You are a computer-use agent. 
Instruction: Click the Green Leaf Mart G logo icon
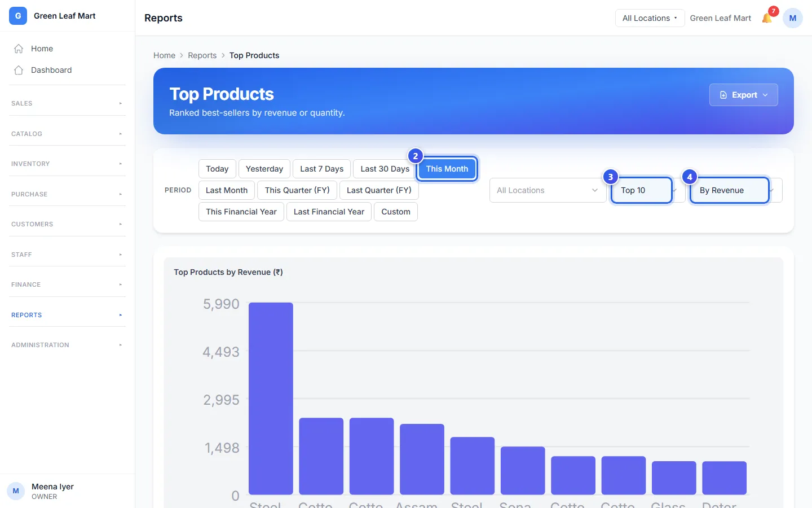tap(18, 16)
